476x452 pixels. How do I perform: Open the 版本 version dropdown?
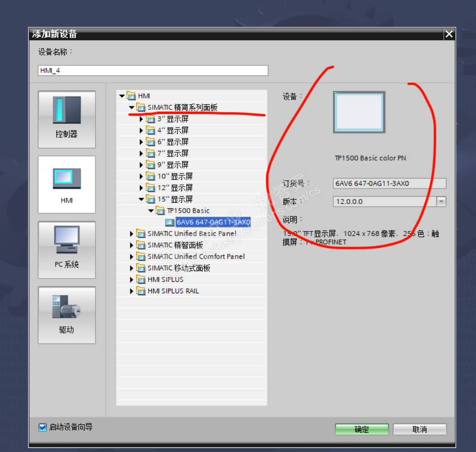coord(441,201)
